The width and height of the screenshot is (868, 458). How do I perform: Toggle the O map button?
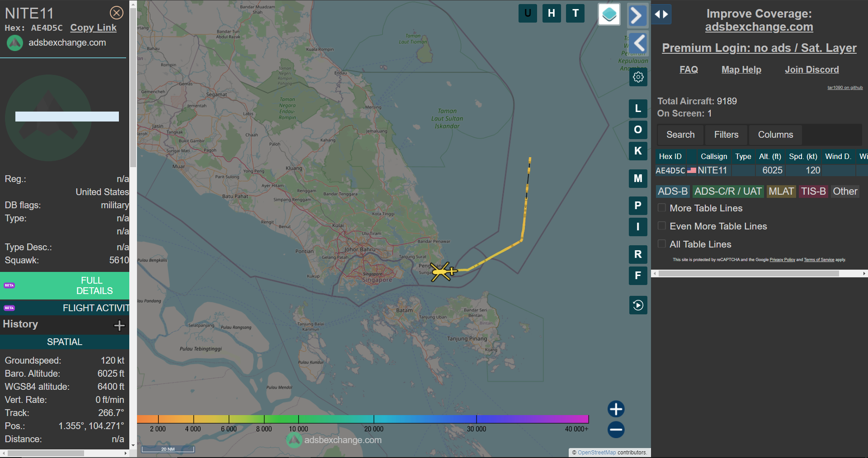coord(638,130)
